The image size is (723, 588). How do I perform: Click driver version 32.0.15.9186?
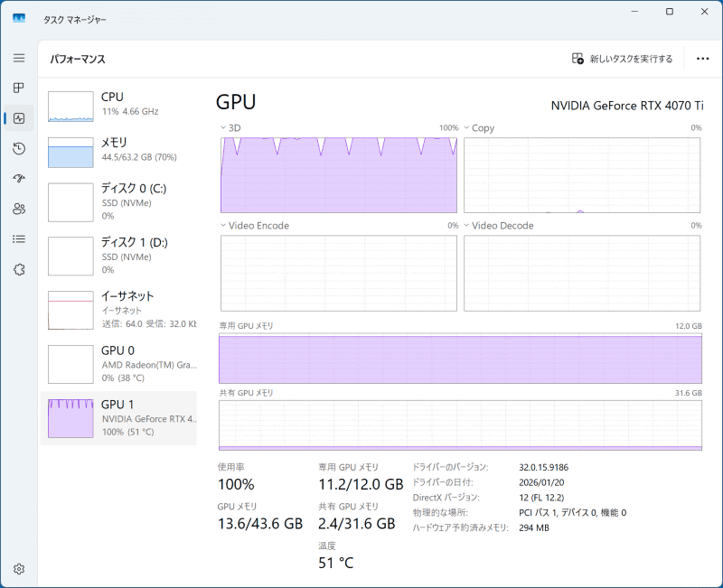(543, 467)
